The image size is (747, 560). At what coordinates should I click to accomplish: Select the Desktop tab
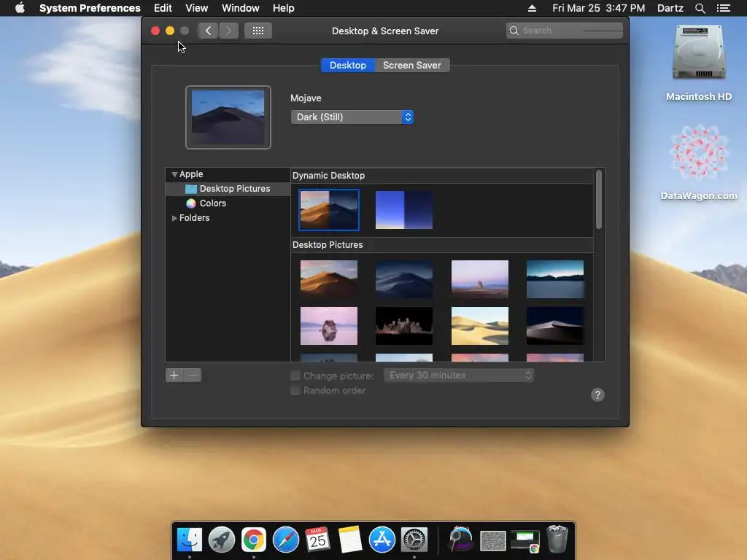tap(348, 65)
